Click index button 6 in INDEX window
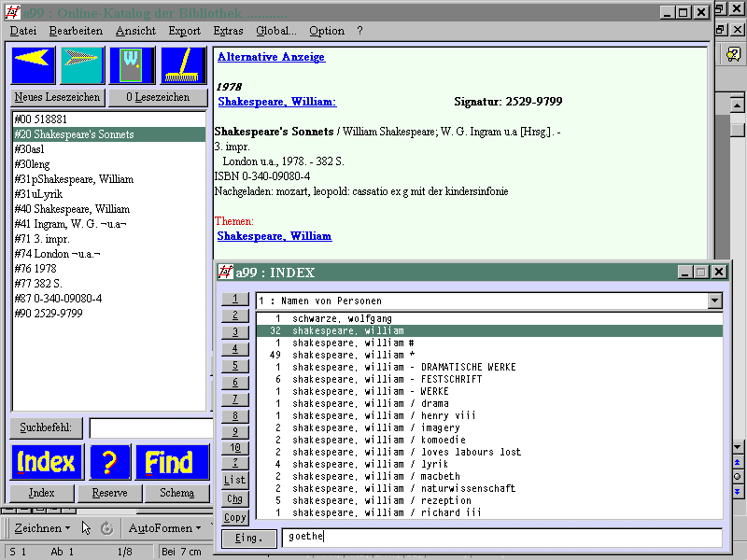The width and height of the screenshot is (747, 560). [235, 383]
